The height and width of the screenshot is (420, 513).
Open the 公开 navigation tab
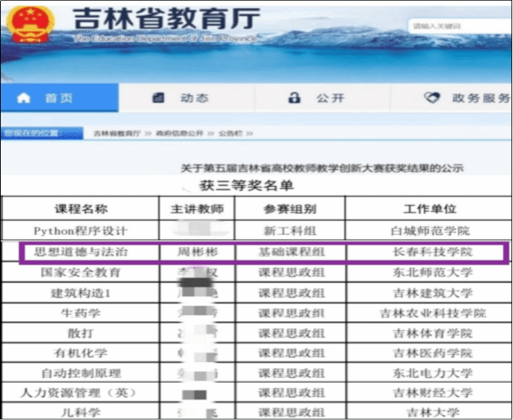click(322, 98)
